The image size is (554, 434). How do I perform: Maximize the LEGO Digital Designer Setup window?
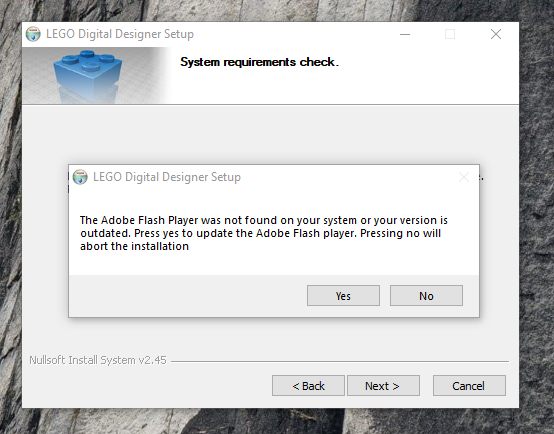click(x=450, y=34)
